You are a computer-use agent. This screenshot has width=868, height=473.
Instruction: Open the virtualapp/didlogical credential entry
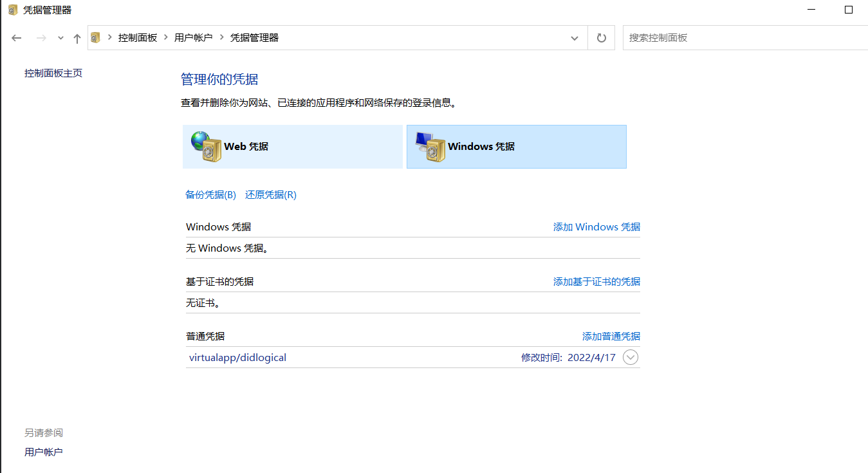(x=413, y=357)
